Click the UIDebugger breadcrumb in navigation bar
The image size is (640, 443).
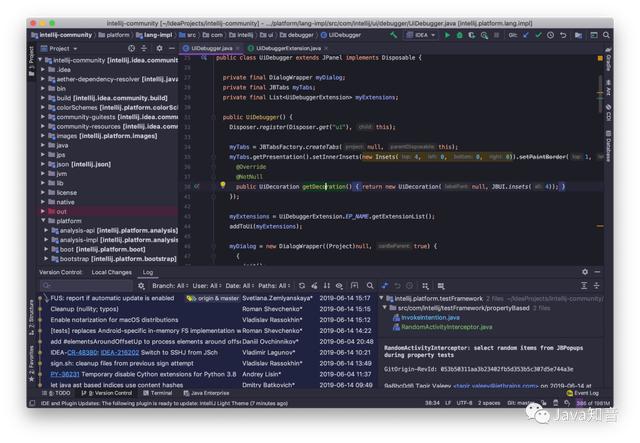coord(341,35)
